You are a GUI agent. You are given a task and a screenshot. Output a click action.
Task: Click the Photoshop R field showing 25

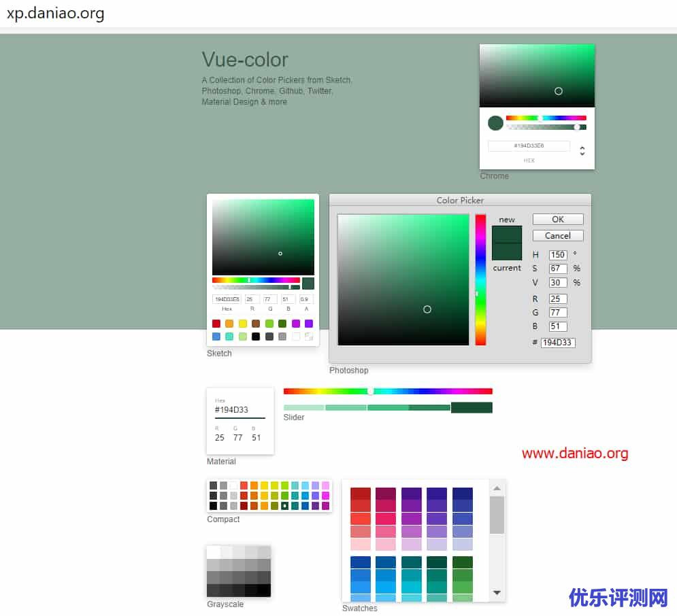point(558,298)
